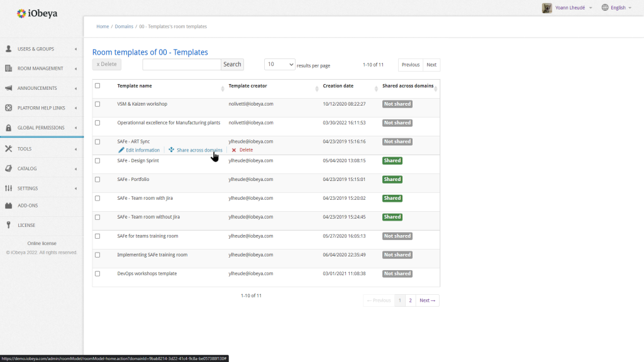Go to page 2 of results
644x362 pixels.
(410, 300)
